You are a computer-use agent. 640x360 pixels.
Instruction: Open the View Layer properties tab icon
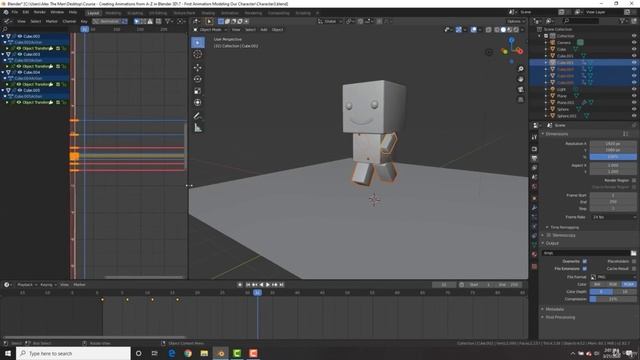point(534,168)
